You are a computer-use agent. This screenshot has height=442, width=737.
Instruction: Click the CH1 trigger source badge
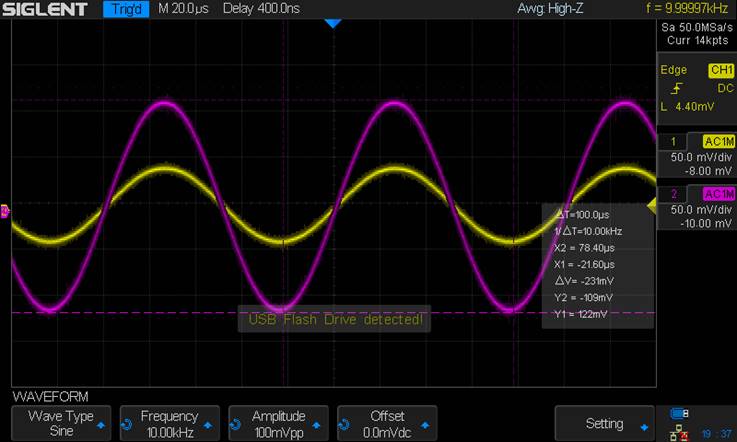tap(721, 70)
